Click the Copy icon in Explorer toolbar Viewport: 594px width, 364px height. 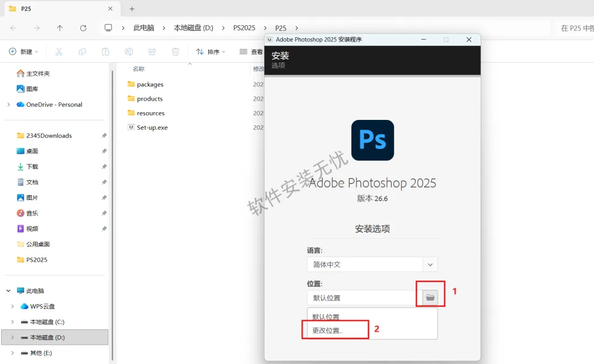(82, 52)
